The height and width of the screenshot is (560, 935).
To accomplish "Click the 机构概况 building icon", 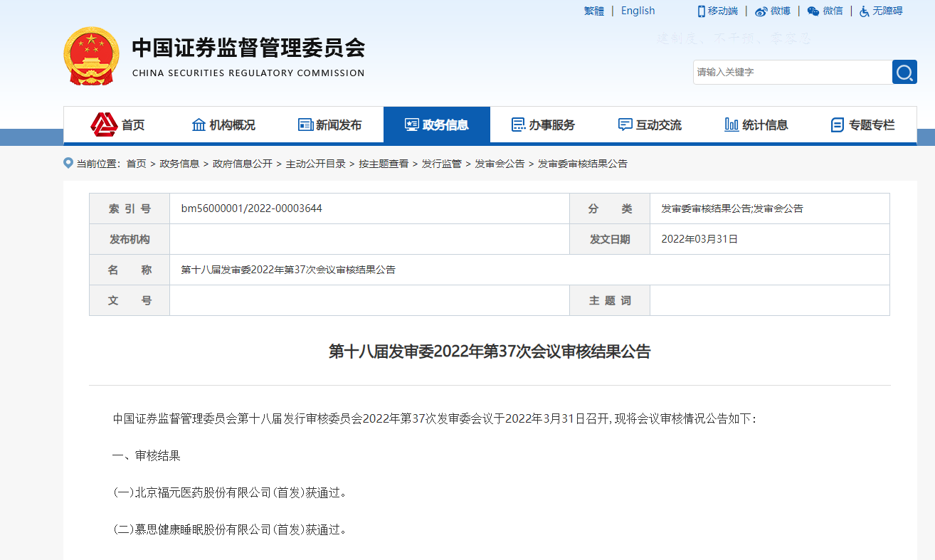I will tap(199, 125).
